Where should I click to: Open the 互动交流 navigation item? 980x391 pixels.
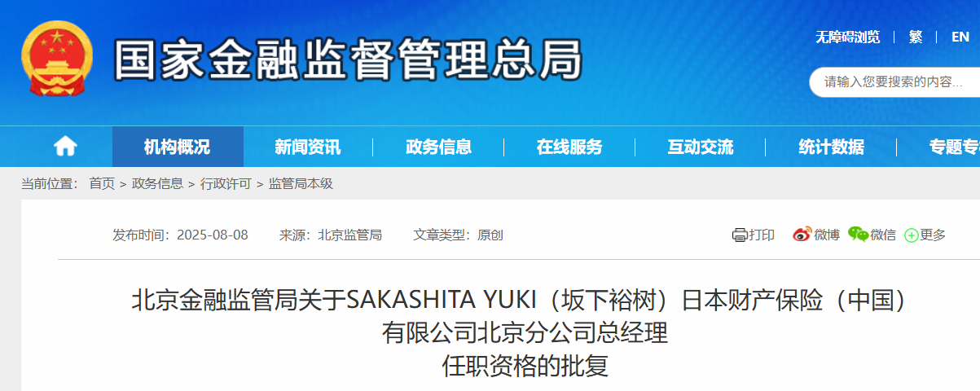click(701, 147)
